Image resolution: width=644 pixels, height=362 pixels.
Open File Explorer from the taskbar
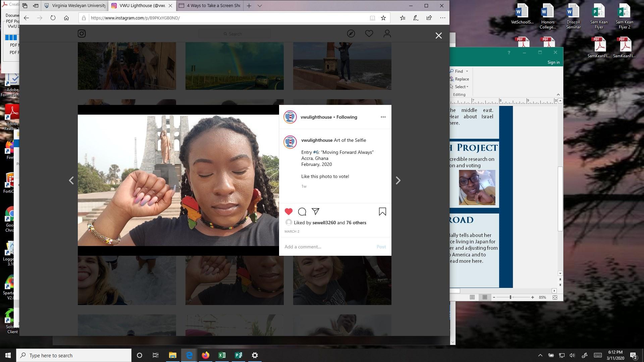[x=172, y=355]
